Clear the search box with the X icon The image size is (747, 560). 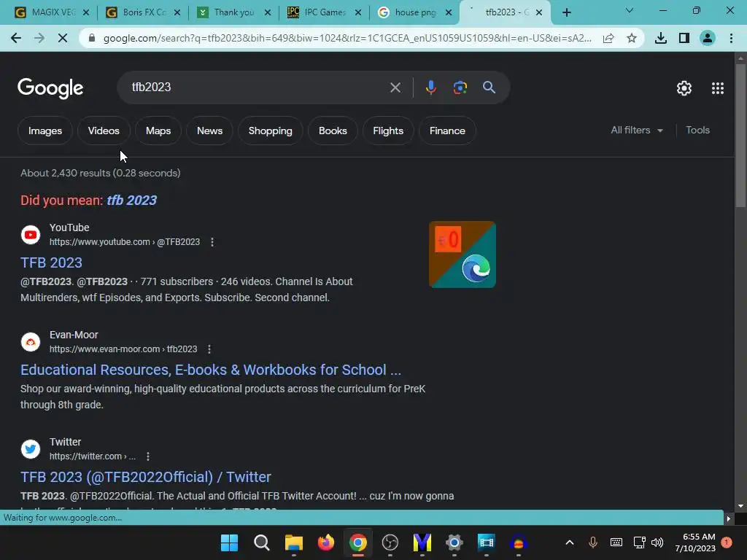[395, 87]
